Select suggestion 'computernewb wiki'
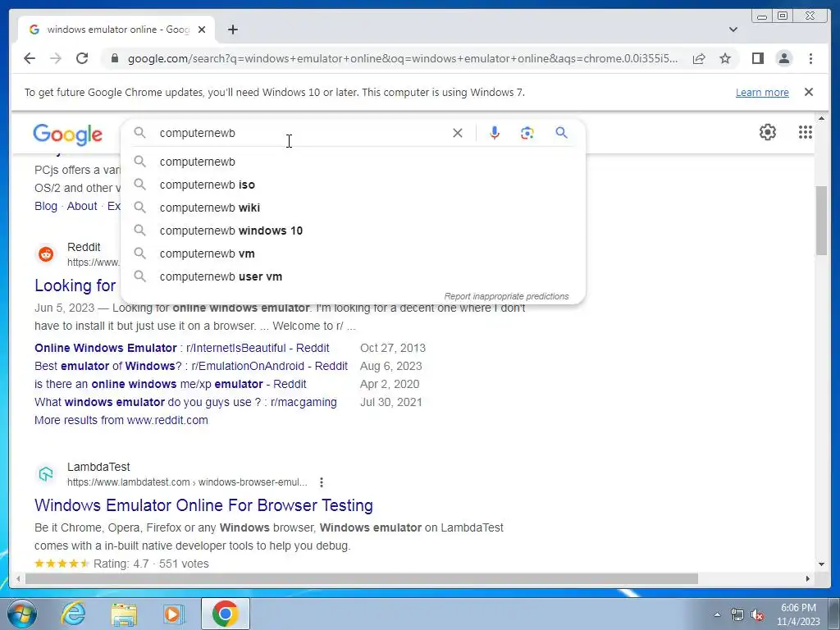Screen dimensions: 840x630 point(353,208)
